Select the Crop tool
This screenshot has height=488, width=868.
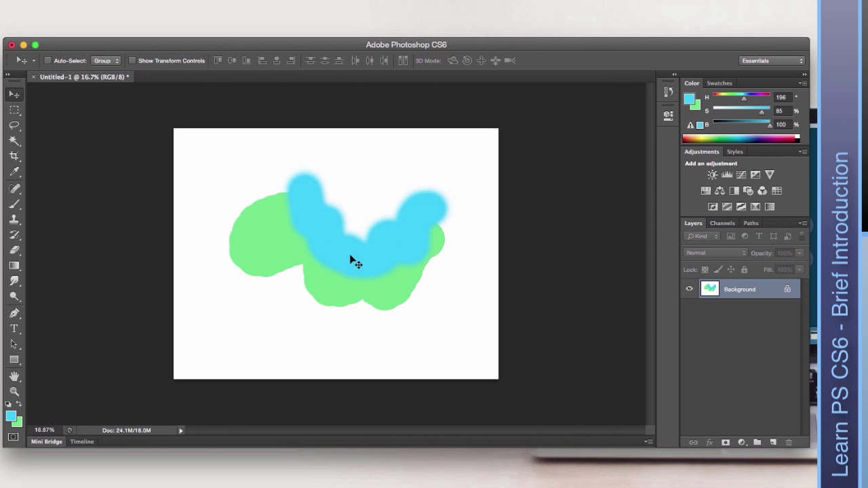click(x=14, y=157)
